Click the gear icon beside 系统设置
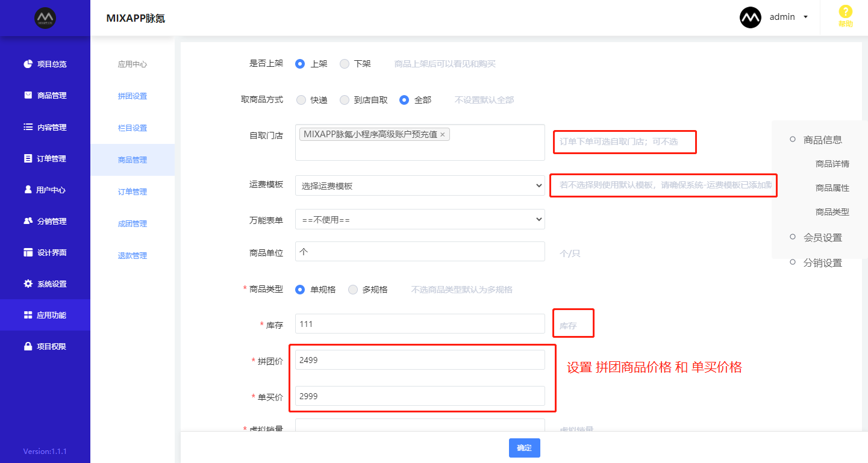 (x=28, y=284)
